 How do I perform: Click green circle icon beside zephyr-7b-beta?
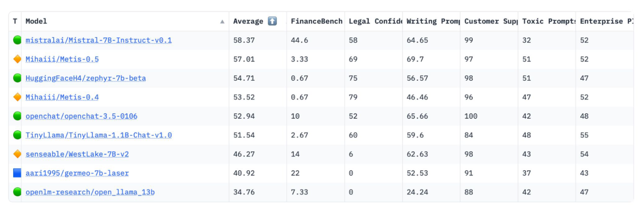click(x=17, y=78)
